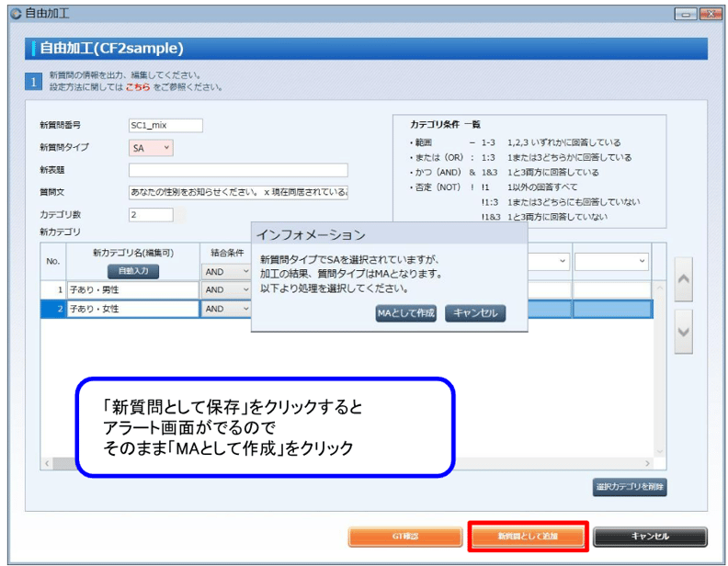728x566 pixels.
Task: Click the インフォメーション dialog title
Action: 311,235
